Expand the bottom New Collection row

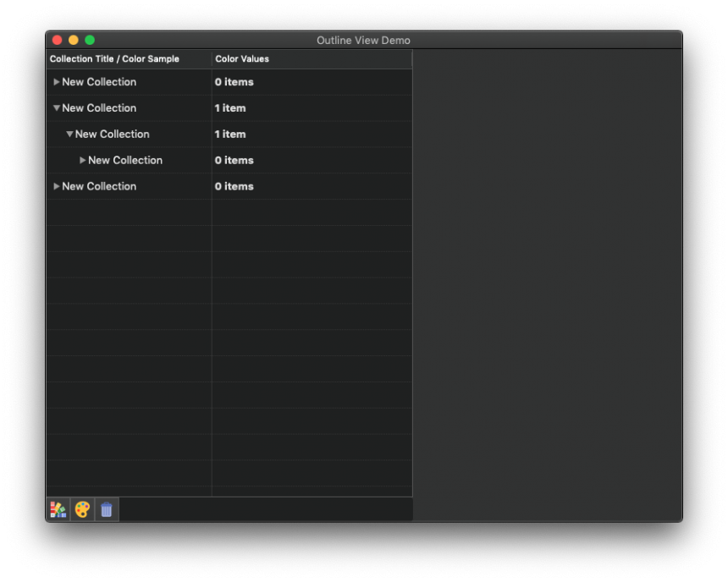(57, 186)
